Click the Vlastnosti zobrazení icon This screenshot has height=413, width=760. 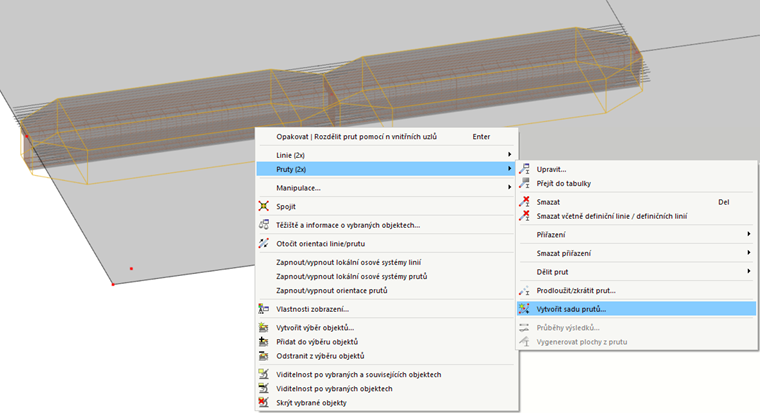point(264,309)
